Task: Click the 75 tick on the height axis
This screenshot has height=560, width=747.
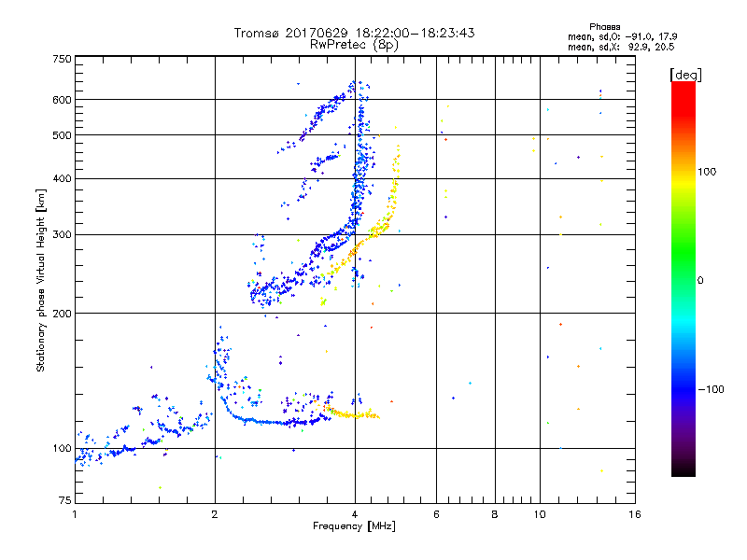Action: pyautogui.click(x=64, y=502)
